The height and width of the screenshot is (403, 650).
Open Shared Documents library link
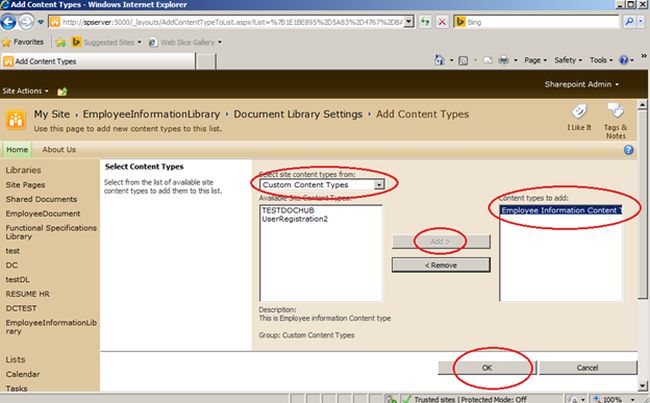(41, 199)
